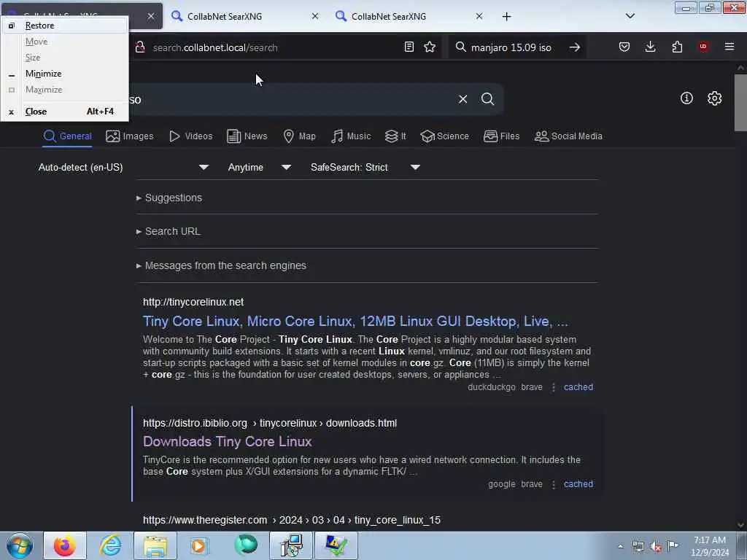Open the list all tabs chevron
Screen dimensions: 747x560
(630, 16)
